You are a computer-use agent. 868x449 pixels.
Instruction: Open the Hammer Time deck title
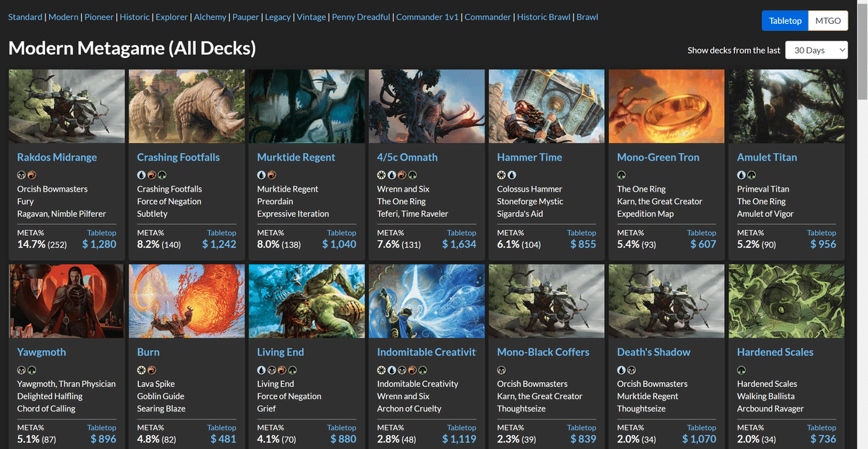click(x=529, y=157)
